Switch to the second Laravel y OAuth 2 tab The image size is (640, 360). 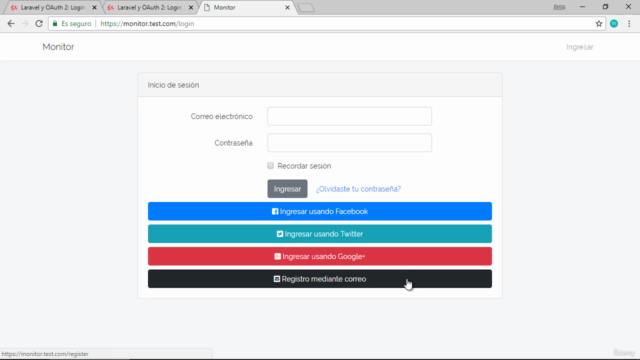click(x=149, y=7)
